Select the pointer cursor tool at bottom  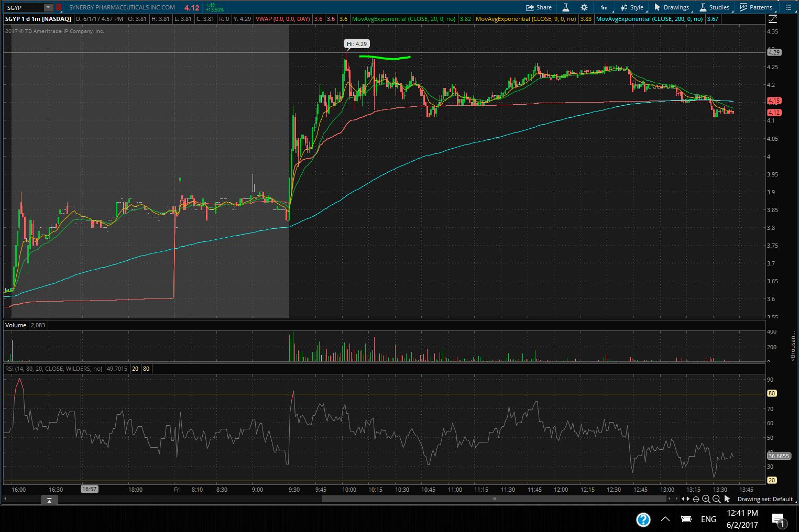(727, 499)
